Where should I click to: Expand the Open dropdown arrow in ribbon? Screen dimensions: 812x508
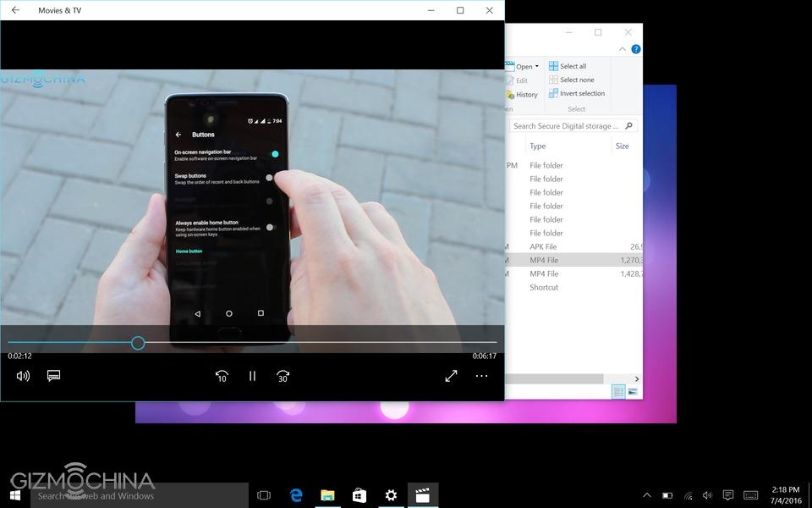pos(536,67)
